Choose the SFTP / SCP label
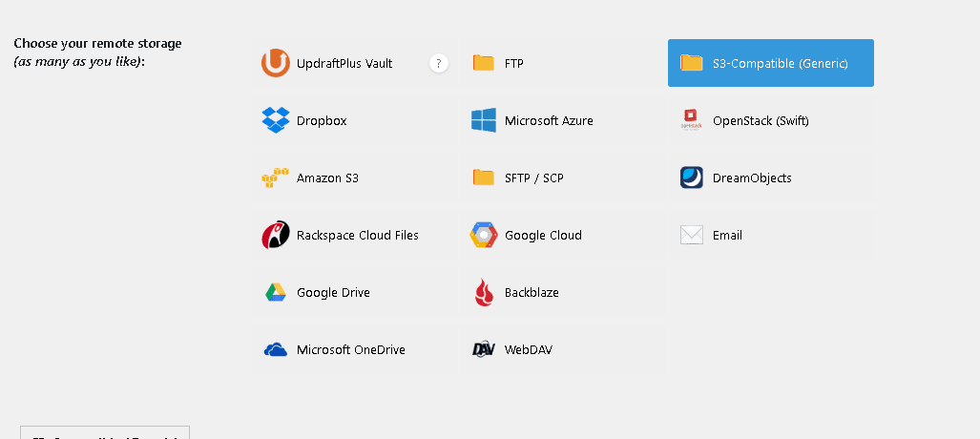Viewport: 980px width, 439px height. pyautogui.click(x=533, y=178)
